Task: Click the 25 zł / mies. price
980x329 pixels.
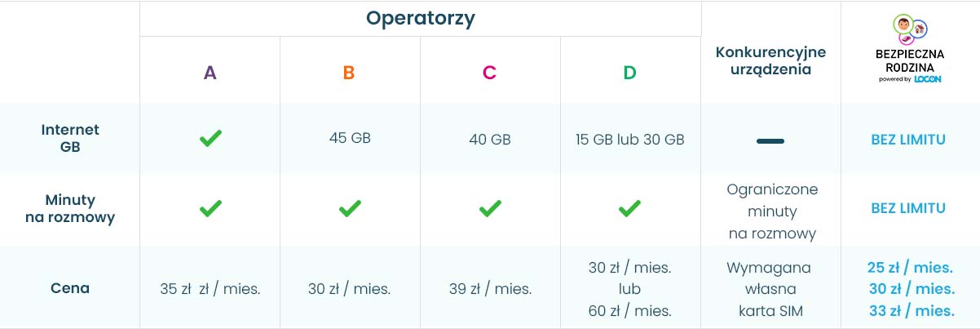Action: 910,268
